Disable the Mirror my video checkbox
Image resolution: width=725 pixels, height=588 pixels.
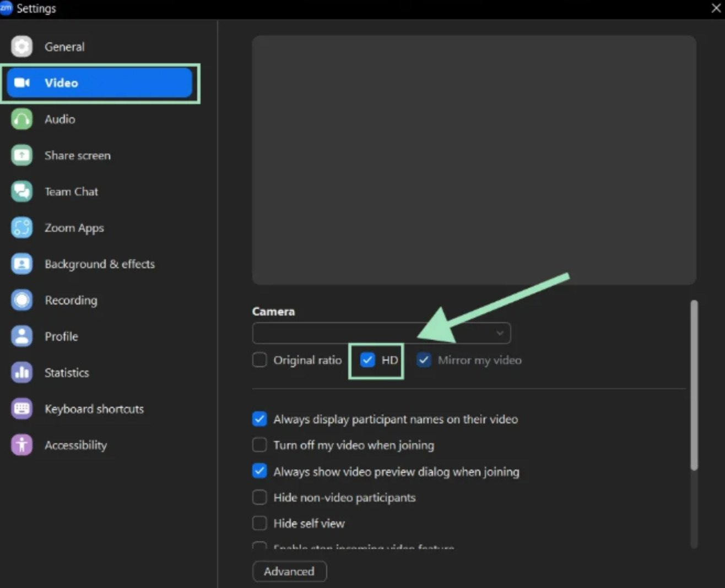point(424,360)
